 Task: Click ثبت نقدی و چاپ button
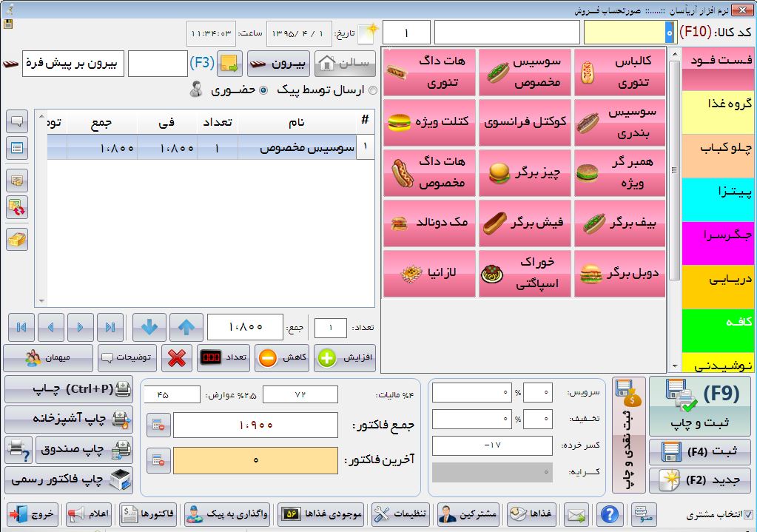629,435
